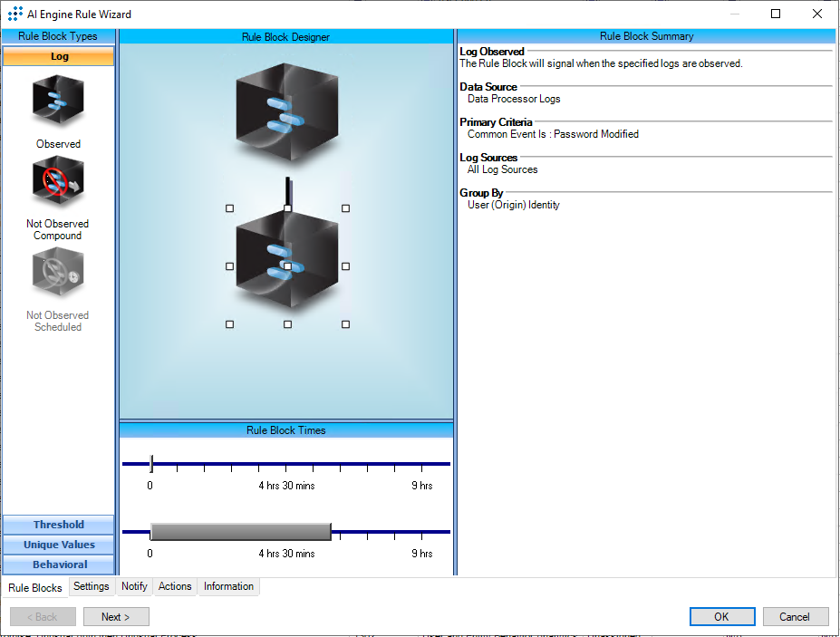Expand the Behavioral rule block section

[58, 565]
